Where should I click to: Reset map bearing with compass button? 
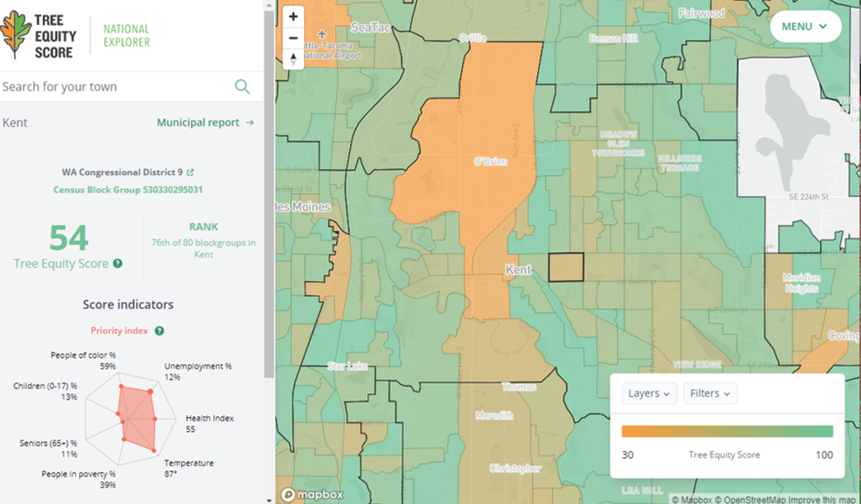pos(293,58)
